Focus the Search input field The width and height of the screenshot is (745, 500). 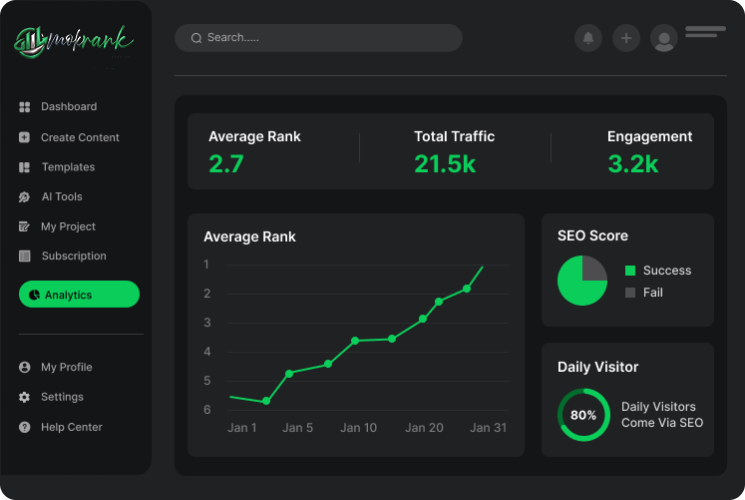318,38
